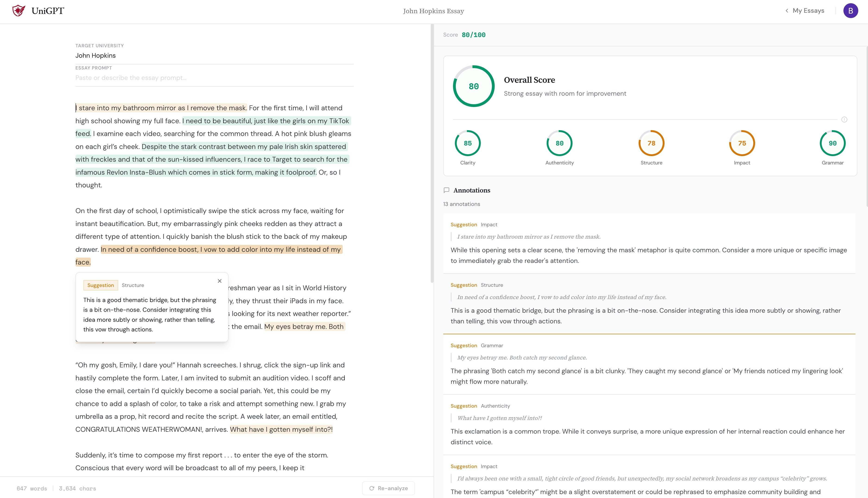
Task: Click the Impact 75 score ring
Action: 742,143
